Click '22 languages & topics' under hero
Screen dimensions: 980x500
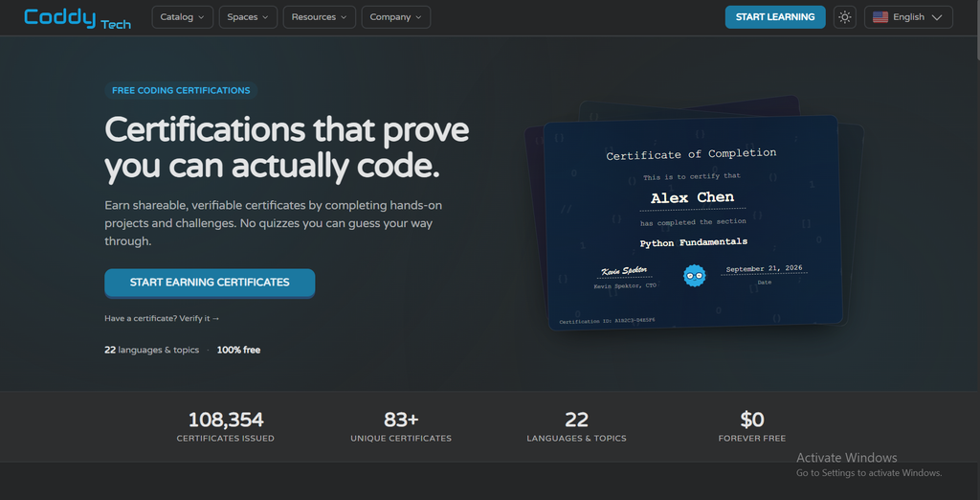[152, 350]
